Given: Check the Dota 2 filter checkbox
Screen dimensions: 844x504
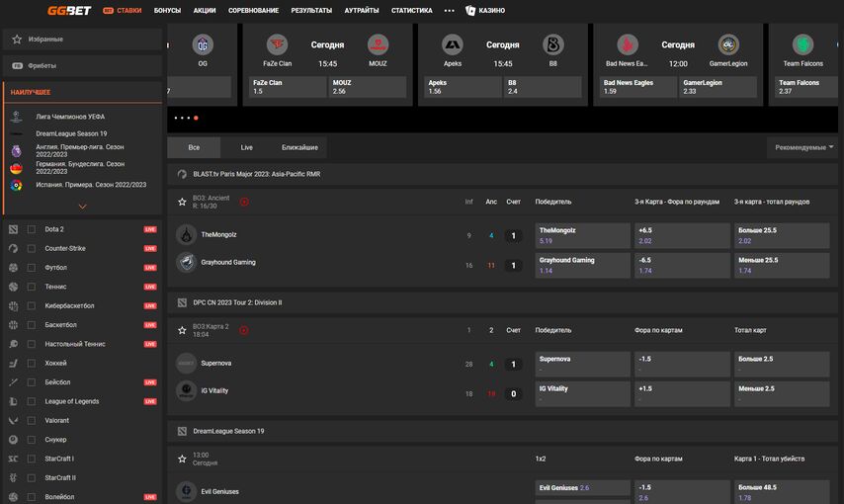Looking at the screenshot, I should point(32,229).
